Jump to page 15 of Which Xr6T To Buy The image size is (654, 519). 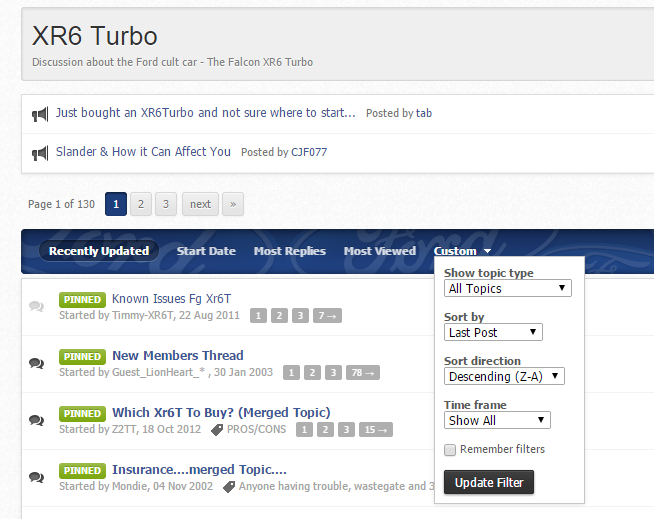pyautogui.click(x=376, y=430)
